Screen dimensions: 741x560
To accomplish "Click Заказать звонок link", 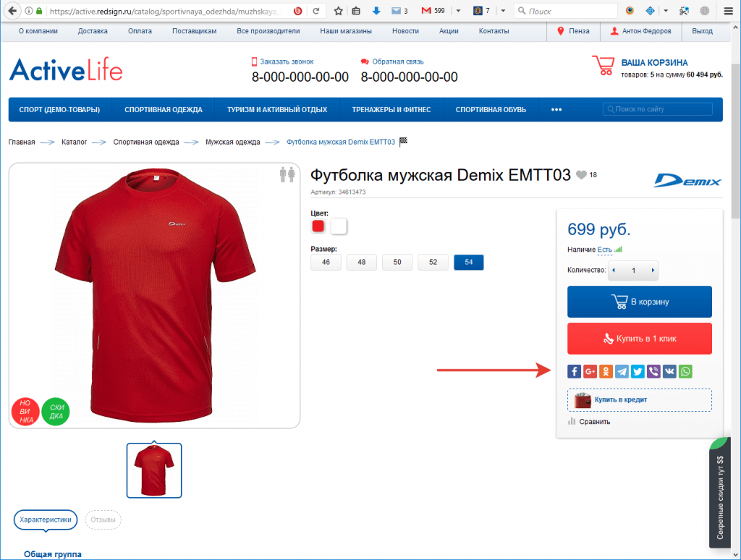I will (287, 61).
